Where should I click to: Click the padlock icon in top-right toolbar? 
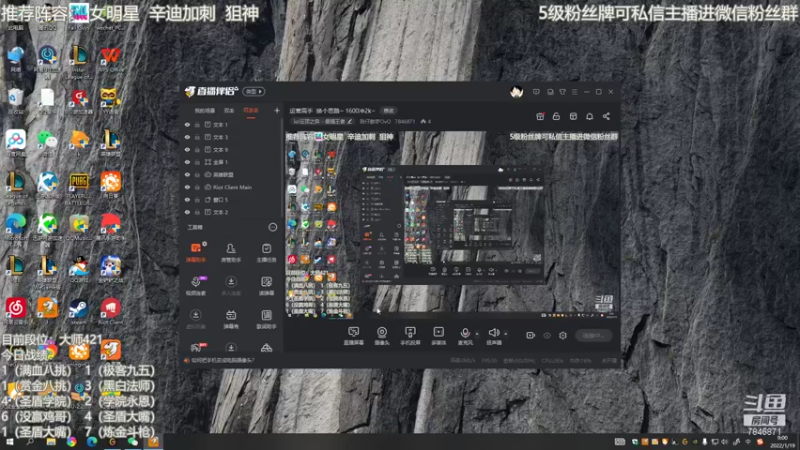(x=556, y=116)
